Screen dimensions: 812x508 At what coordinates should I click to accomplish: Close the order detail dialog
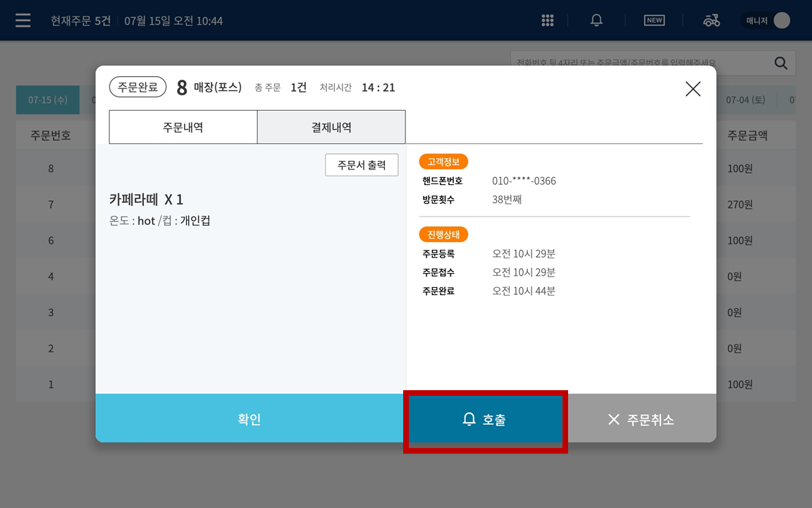693,89
